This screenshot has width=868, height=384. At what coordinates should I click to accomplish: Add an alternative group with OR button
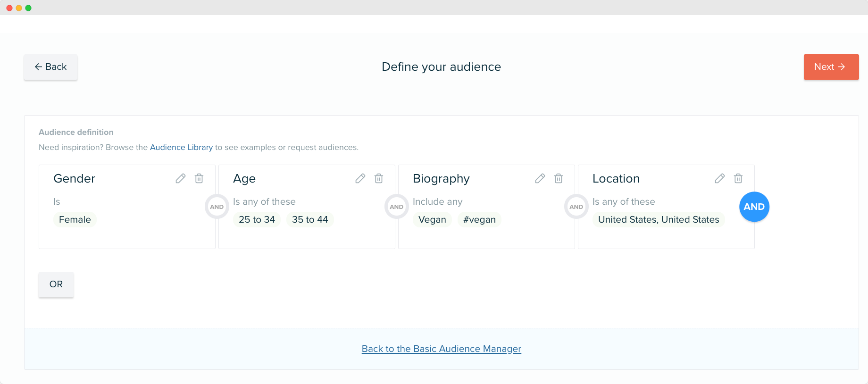point(56,284)
